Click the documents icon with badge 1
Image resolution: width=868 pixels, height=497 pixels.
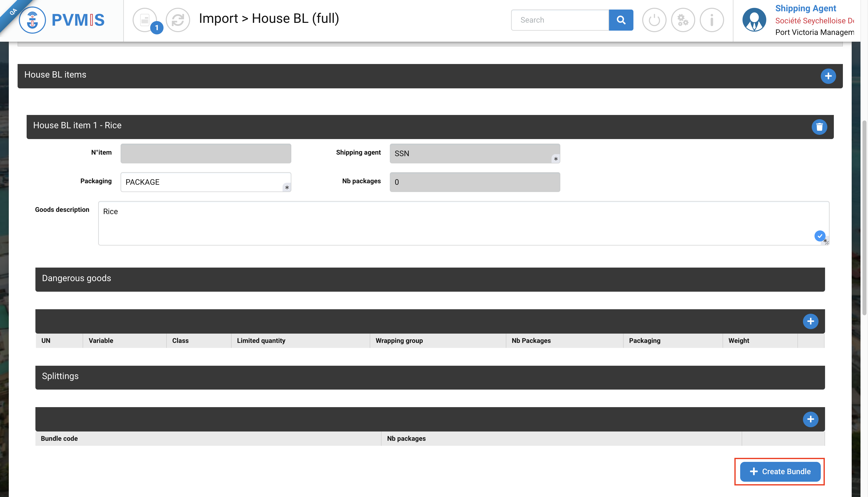tap(145, 20)
